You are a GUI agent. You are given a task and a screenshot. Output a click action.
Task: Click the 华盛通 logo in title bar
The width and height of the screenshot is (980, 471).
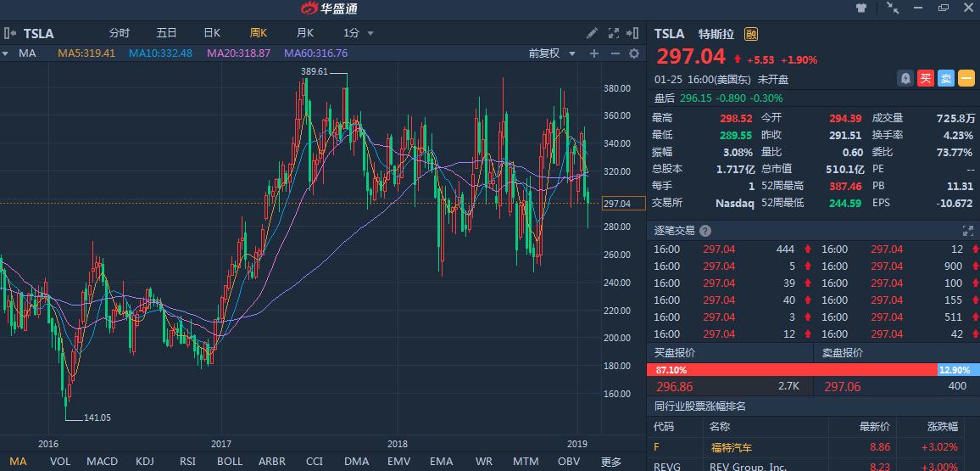click(330, 8)
